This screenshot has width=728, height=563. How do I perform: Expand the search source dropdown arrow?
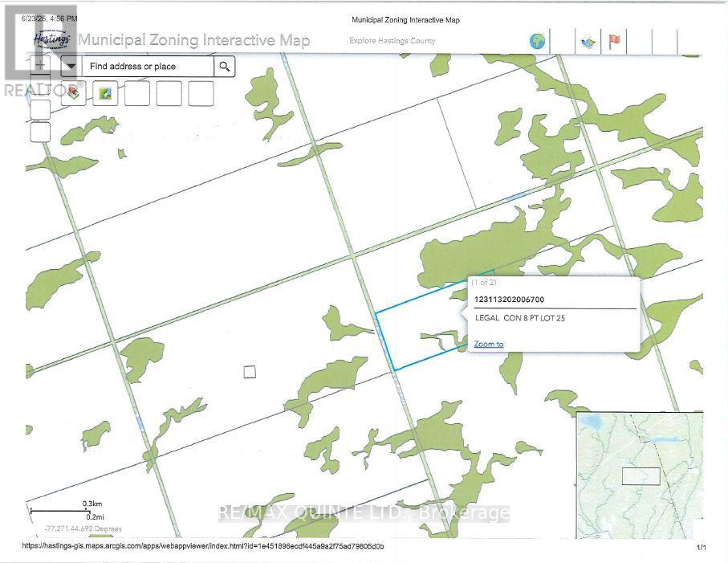tap(71, 67)
